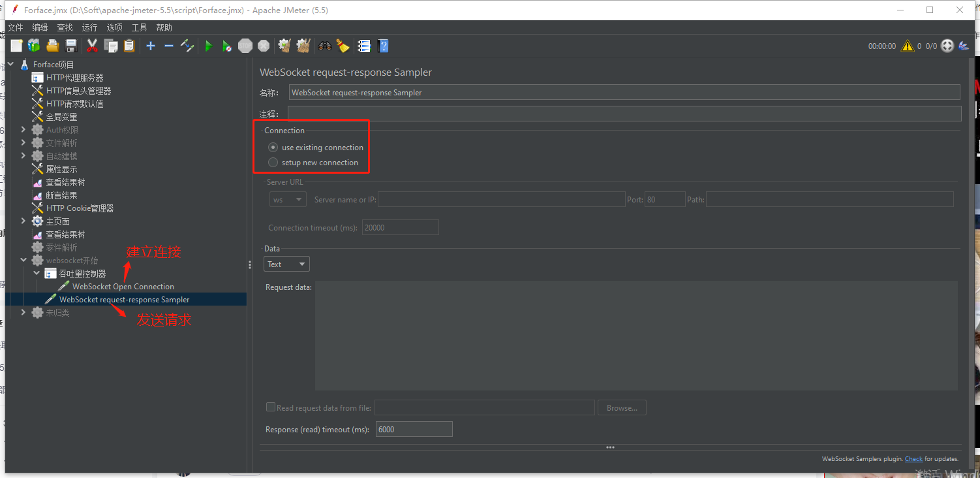The image size is (980, 478).
Task: Open the 运行 menu
Action: (x=89, y=27)
